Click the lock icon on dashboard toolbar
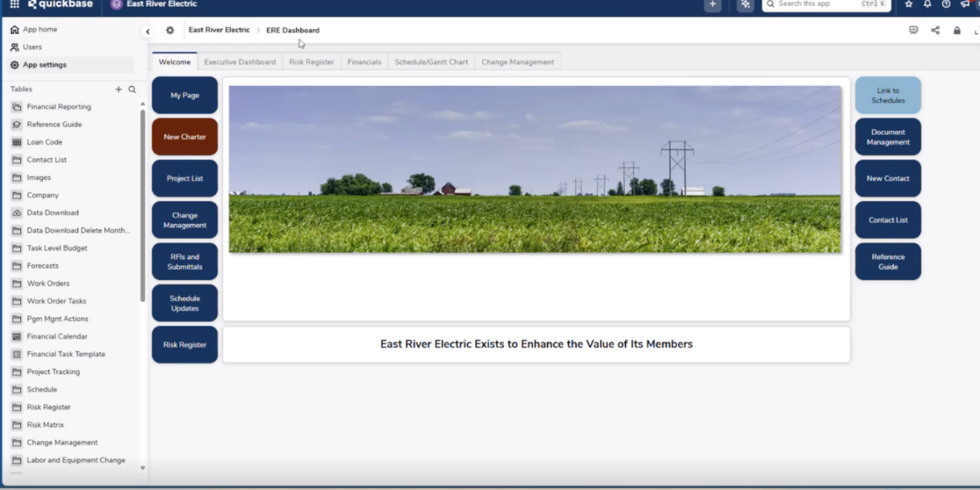The width and height of the screenshot is (980, 490). tap(957, 30)
